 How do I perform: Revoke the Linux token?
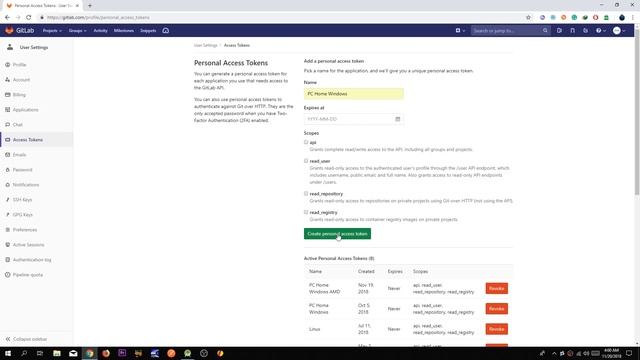pos(496,329)
